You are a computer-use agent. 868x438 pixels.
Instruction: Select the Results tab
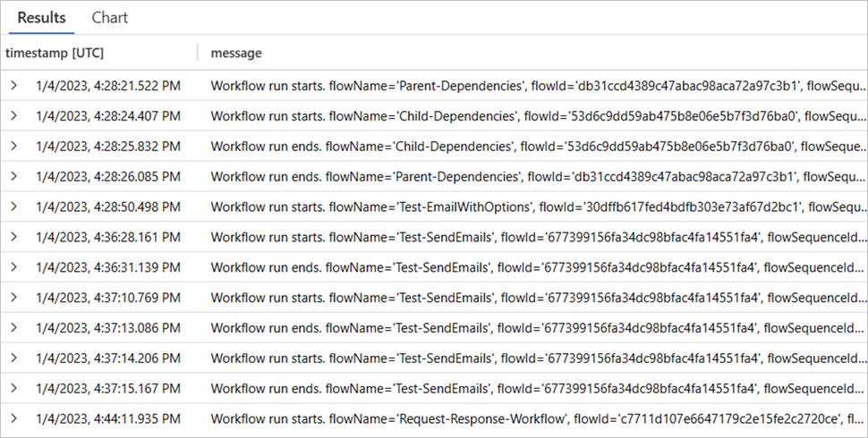click(x=41, y=18)
